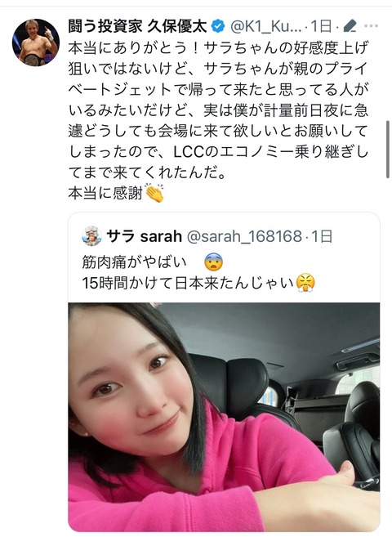Screen dimensions: 392x537
Task: Open 久保優太's profile avatar photo
Action: 36,43
